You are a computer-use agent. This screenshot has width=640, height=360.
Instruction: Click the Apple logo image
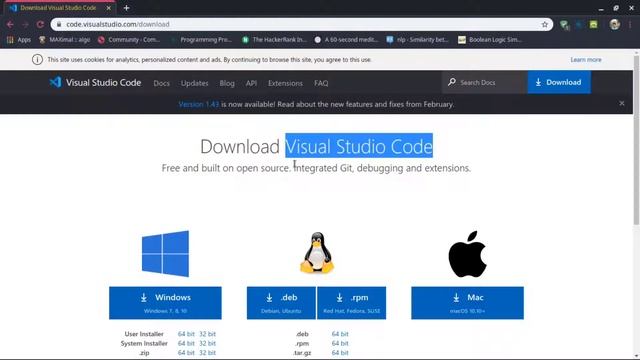[467, 254]
